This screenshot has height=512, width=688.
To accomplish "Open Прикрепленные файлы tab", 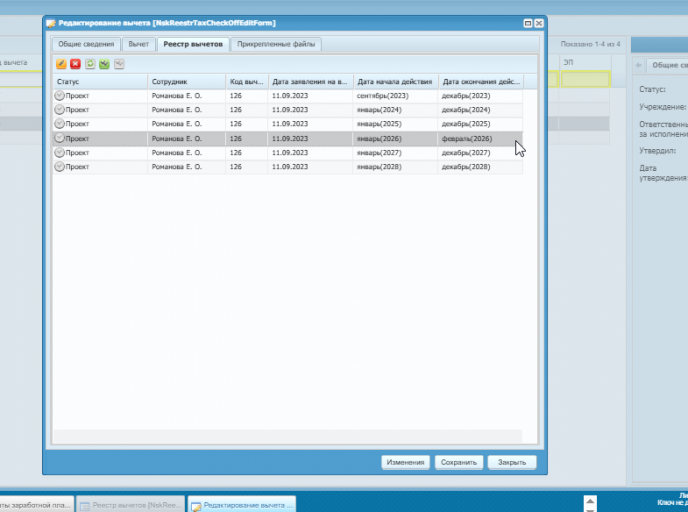I will point(276,44).
